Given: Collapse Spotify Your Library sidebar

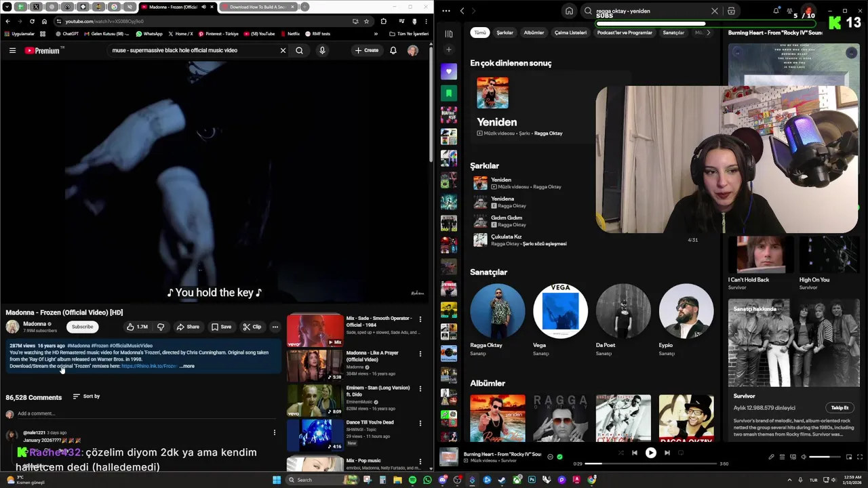Looking at the screenshot, I should coord(448,33).
